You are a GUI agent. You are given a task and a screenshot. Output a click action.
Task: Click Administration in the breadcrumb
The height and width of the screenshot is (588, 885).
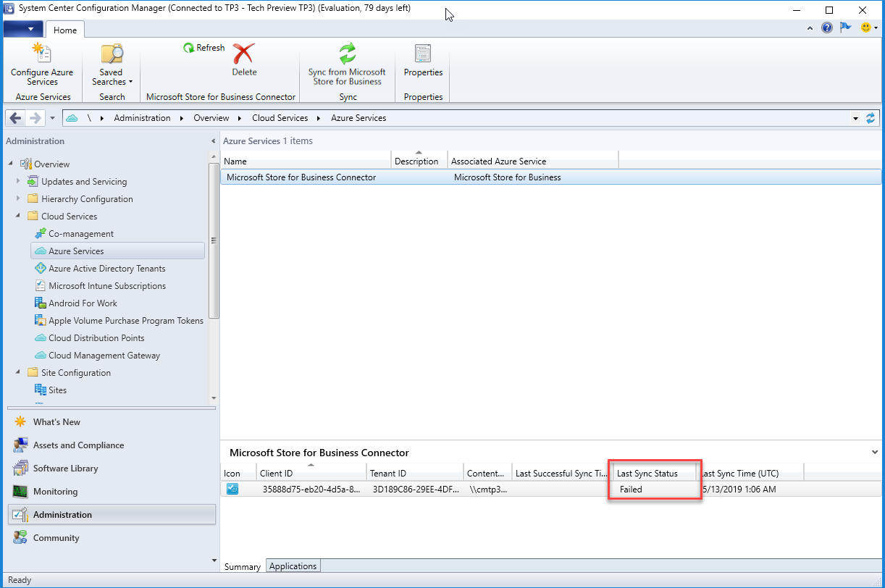[142, 118]
